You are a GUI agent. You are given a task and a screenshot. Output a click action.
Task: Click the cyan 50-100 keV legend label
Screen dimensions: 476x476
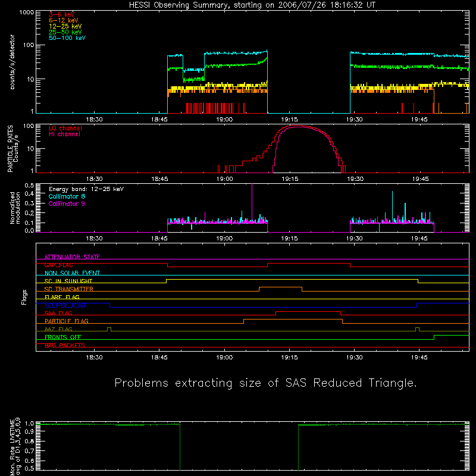pos(67,38)
